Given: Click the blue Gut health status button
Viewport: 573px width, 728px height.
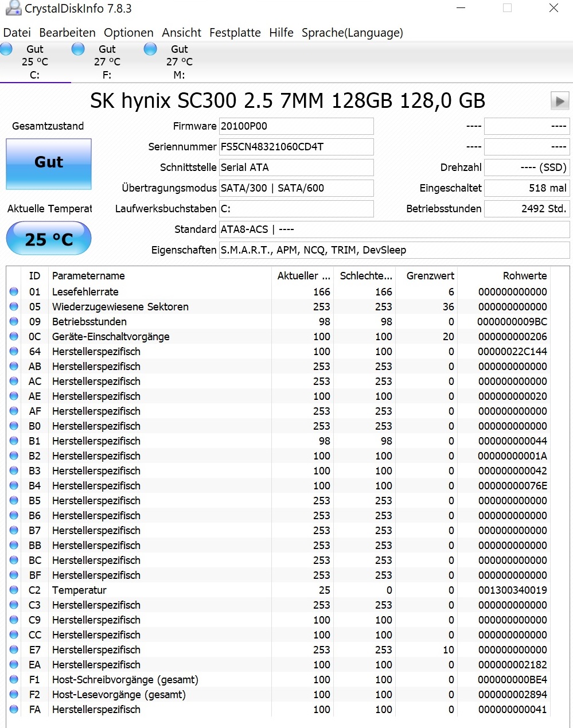Looking at the screenshot, I should (49, 163).
